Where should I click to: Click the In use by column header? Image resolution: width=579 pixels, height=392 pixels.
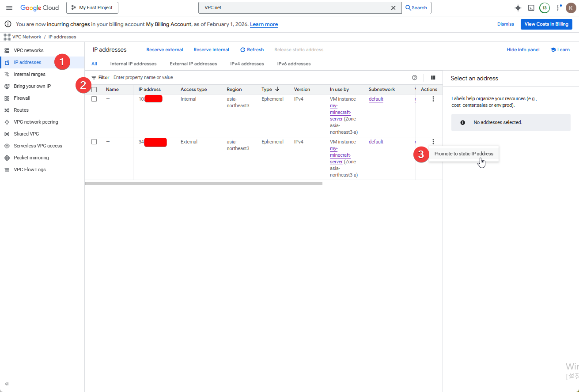[339, 90]
